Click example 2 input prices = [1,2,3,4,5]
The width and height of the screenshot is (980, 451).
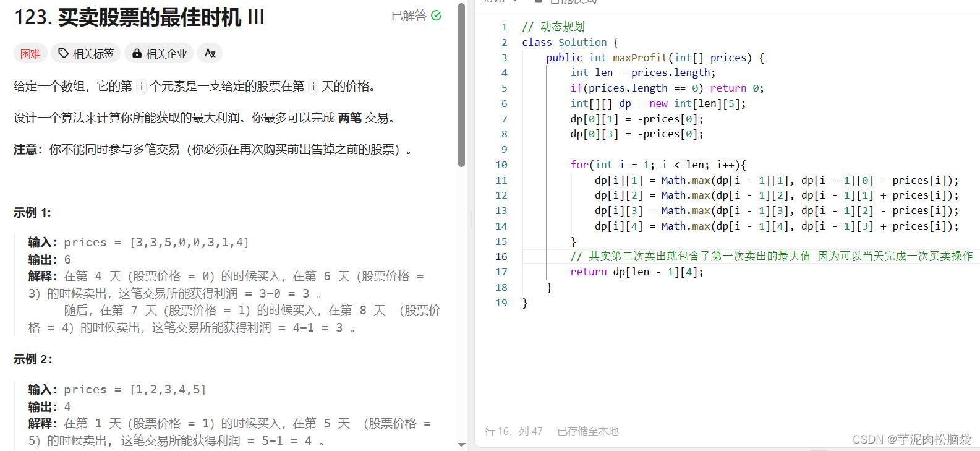(117, 389)
